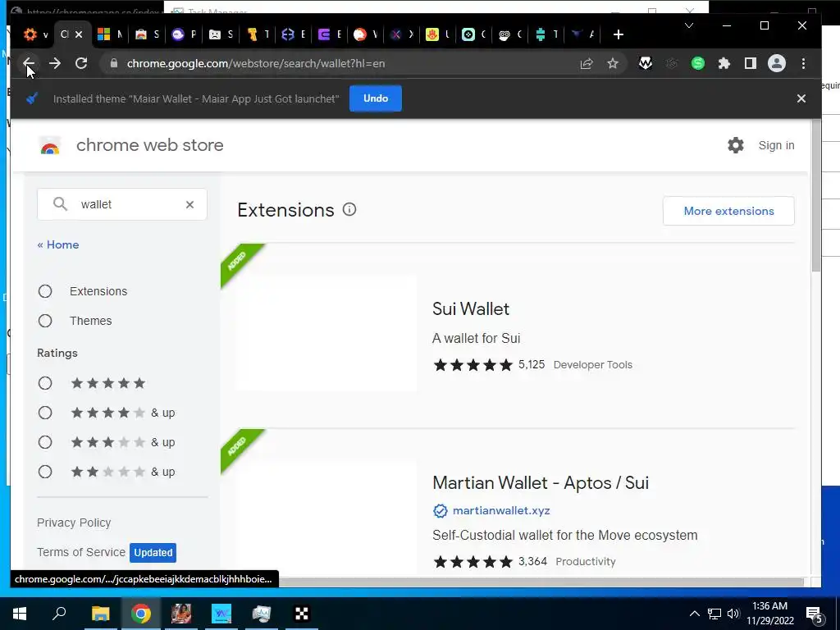Go forward with the forward arrow
The image size is (840, 630).
pyautogui.click(x=55, y=64)
